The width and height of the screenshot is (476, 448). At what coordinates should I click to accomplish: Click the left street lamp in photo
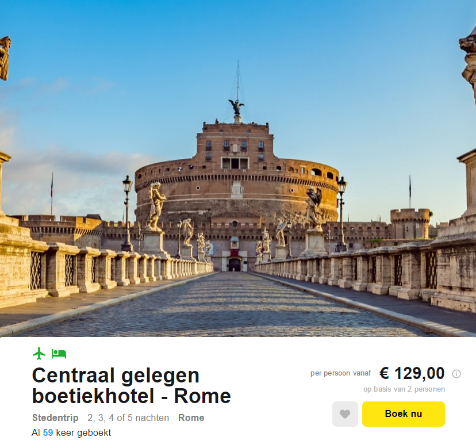127,214
